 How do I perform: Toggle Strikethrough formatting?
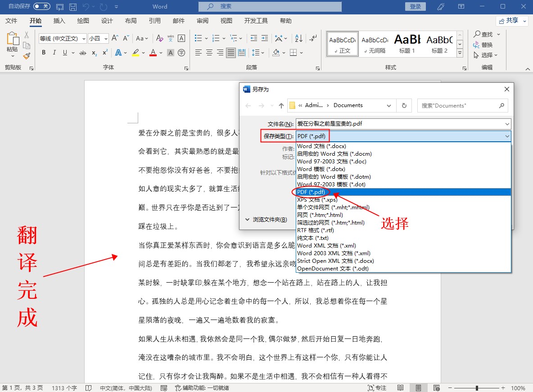[x=82, y=53]
